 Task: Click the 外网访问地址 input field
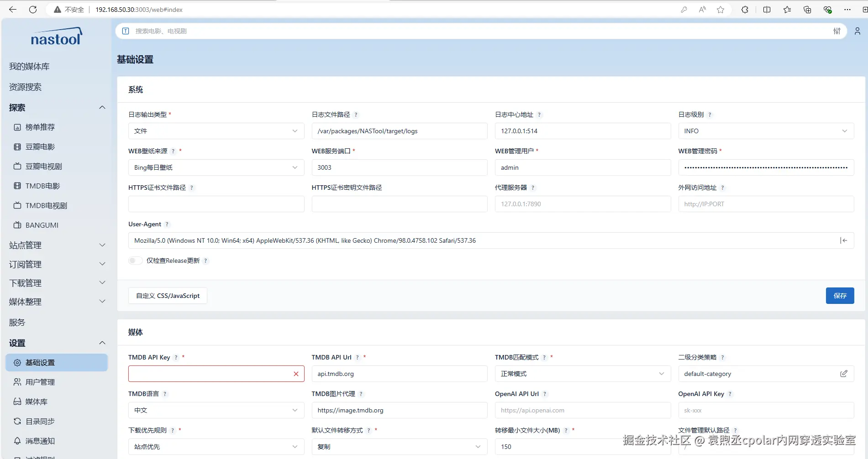[x=766, y=204]
